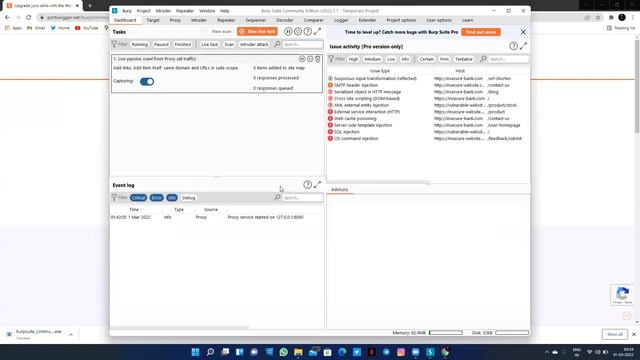This screenshot has height=360, width=640.
Task: Toggle the Finished tasks filter
Action: pyautogui.click(x=182, y=44)
